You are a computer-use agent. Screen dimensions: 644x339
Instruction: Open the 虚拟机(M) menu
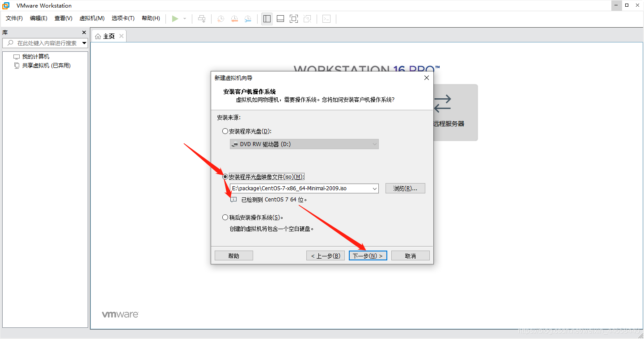[x=92, y=18]
